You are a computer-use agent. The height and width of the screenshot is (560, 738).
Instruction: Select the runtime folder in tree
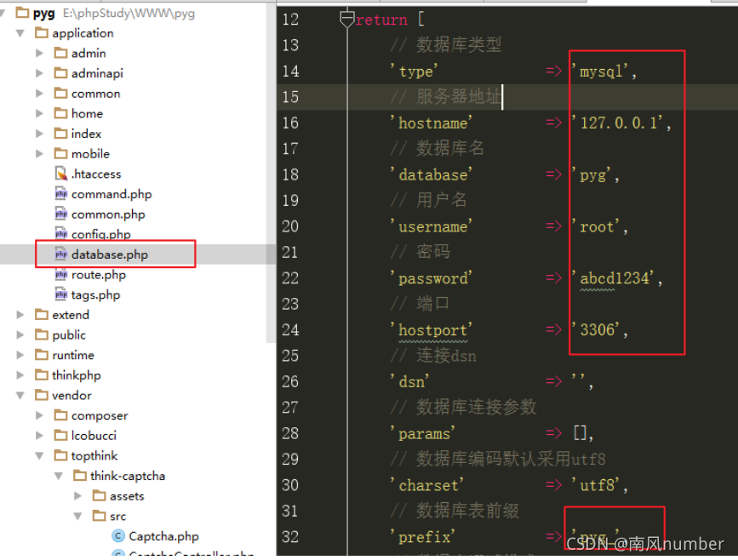coord(73,355)
